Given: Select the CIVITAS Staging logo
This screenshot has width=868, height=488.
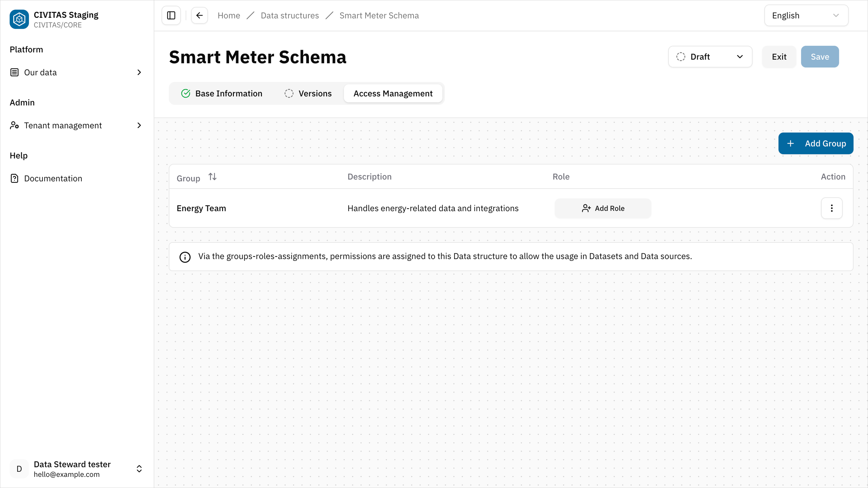Looking at the screenshot, I should (19, 19).
